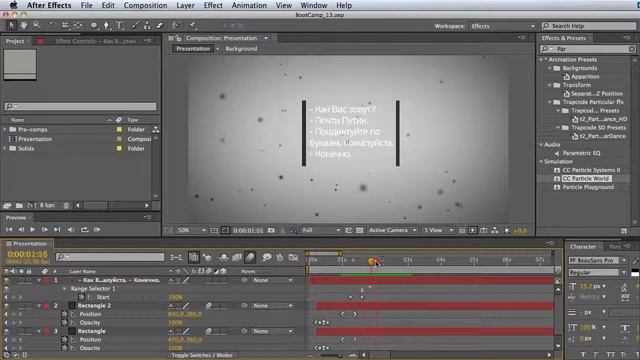Open Active Camera dropdown
640x360 pixels.
point(392,231)
